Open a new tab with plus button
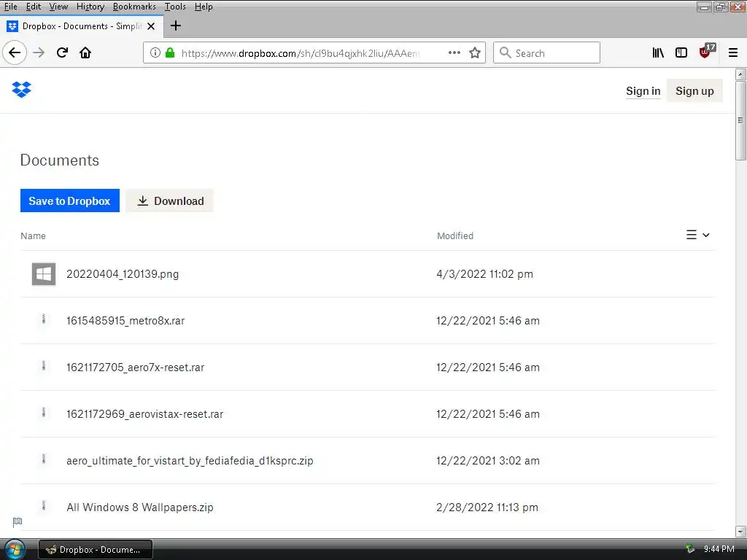Image resolution: width=747 pixels, height=560 pixels. [176, 26]
